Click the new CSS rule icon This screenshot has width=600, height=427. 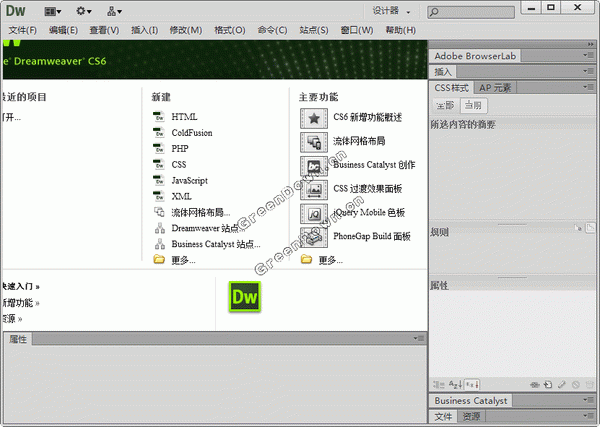(548, 385)
